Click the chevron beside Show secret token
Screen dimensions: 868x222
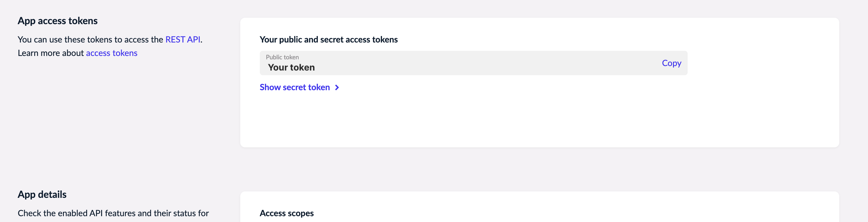point(337,87)
